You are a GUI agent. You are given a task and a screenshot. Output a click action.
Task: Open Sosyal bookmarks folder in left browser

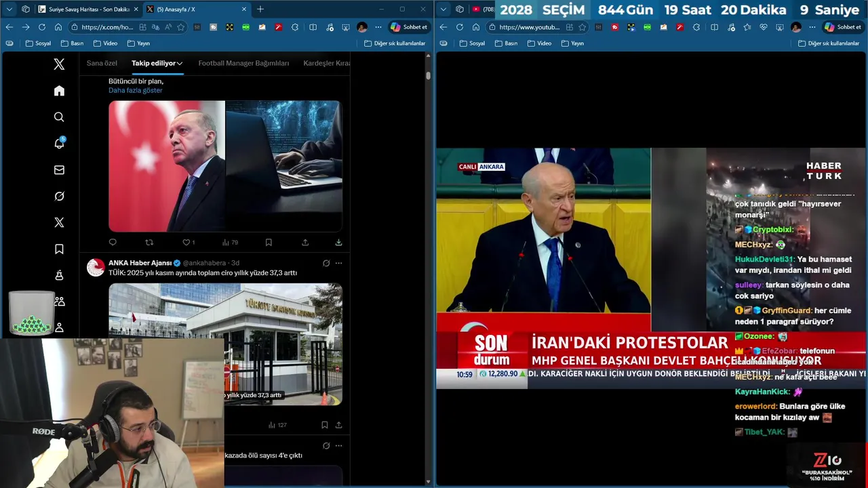click(38, 43)
